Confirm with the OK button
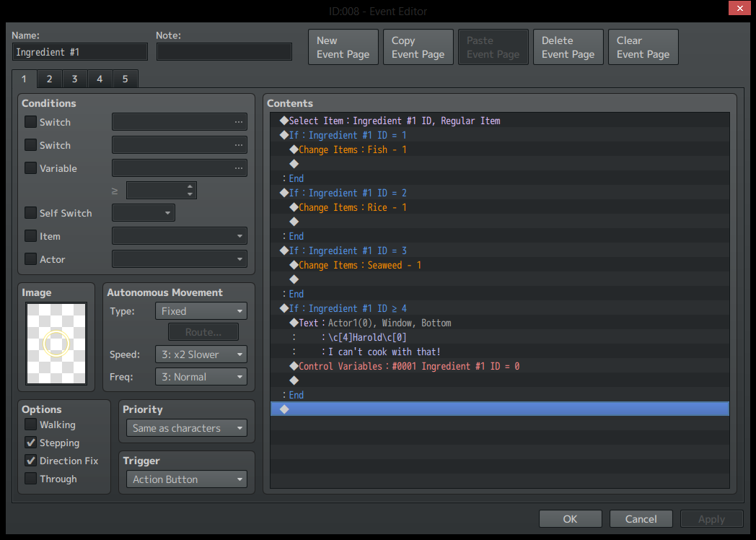756x540 pixels. click(x=571, y=519)
